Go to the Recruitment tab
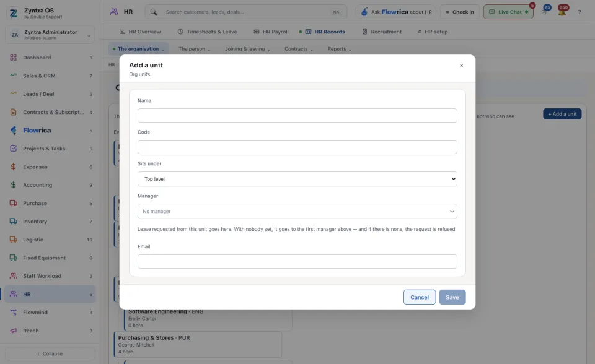595x364 pixels. 382,32
